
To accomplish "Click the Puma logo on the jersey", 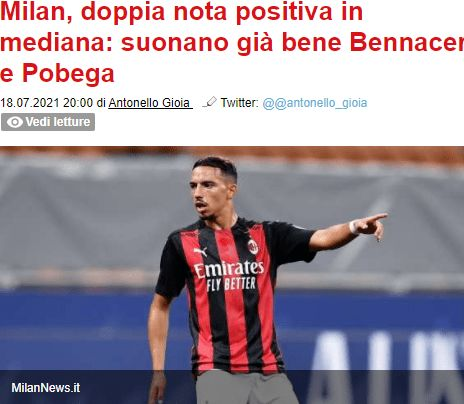I will 200,252.
